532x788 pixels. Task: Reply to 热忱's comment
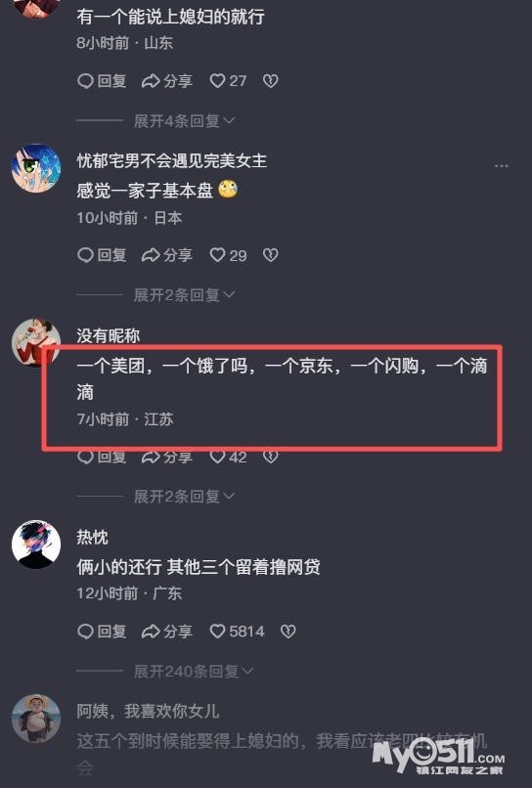pos(102,632)
